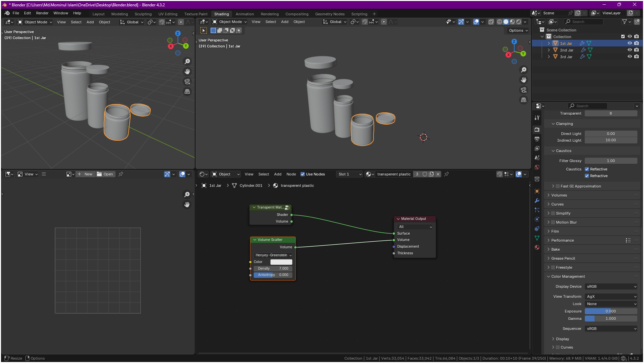
Task: Click the Density value field
Action: (x=273, y=268)
